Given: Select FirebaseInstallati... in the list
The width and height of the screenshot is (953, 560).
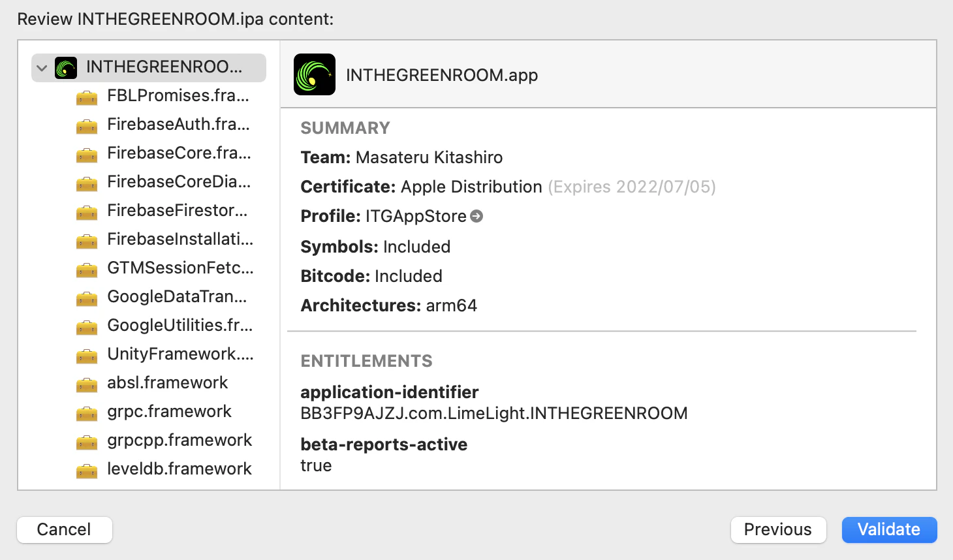Looking at the screenshot, I should [x=181, y=239].
